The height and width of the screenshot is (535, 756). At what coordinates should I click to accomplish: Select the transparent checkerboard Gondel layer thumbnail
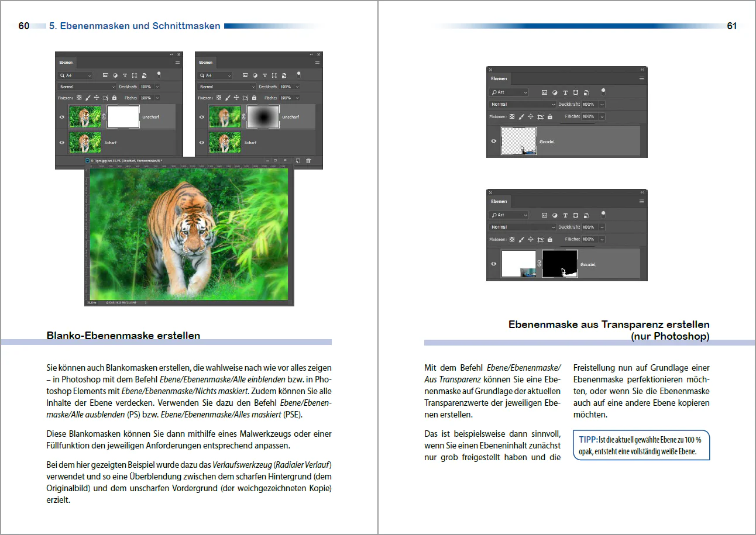tap(519, 141)
